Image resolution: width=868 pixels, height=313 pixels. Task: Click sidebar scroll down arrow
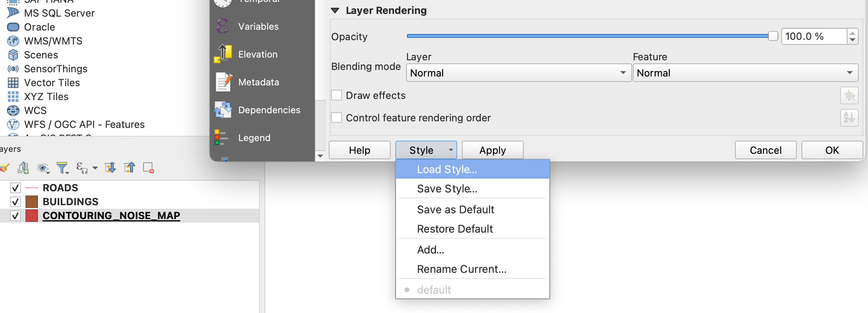[320, 156]
